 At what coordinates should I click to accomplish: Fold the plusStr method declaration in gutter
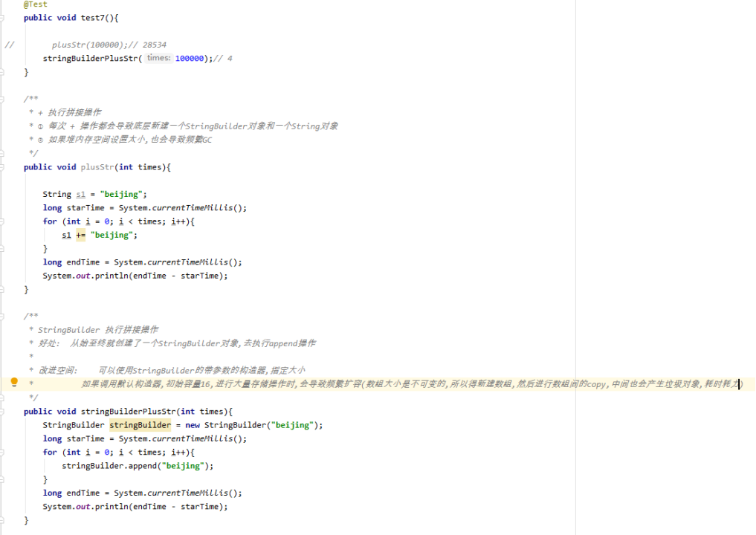(2, 167)
